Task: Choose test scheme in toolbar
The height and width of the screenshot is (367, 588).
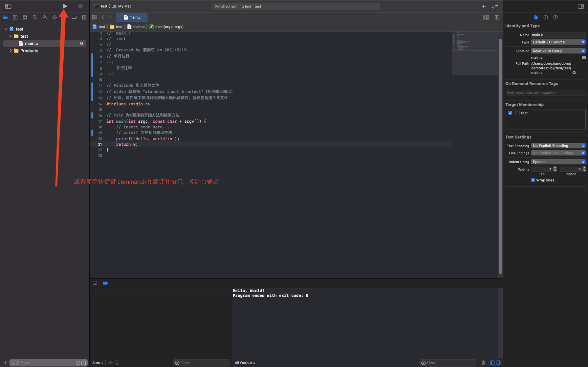Action: pyautogui.click(x=101, y=6)
